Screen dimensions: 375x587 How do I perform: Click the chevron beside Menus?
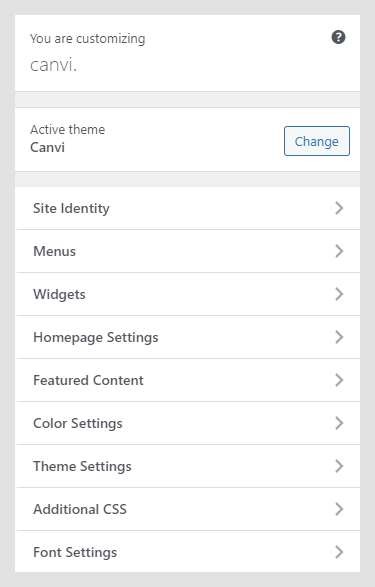(339, 251)
